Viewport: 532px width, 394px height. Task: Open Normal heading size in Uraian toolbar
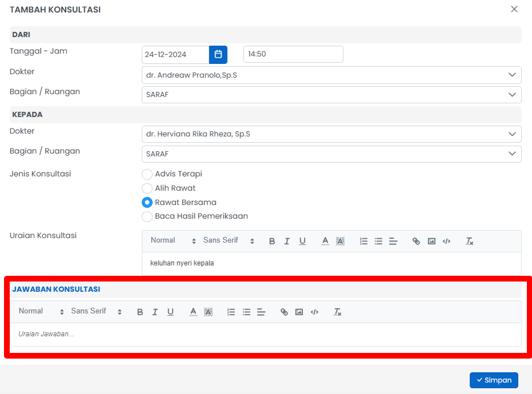[173, 241]
